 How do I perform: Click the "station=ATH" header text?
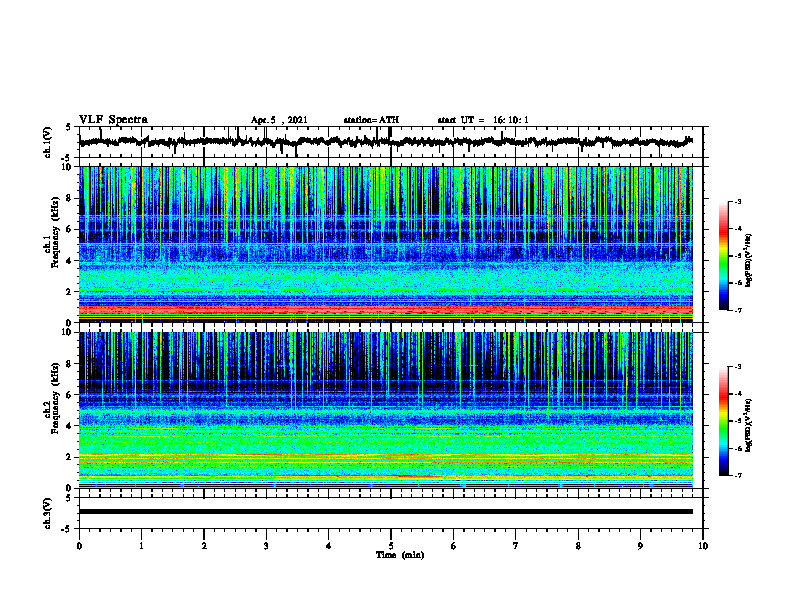(x=371, y=120)
